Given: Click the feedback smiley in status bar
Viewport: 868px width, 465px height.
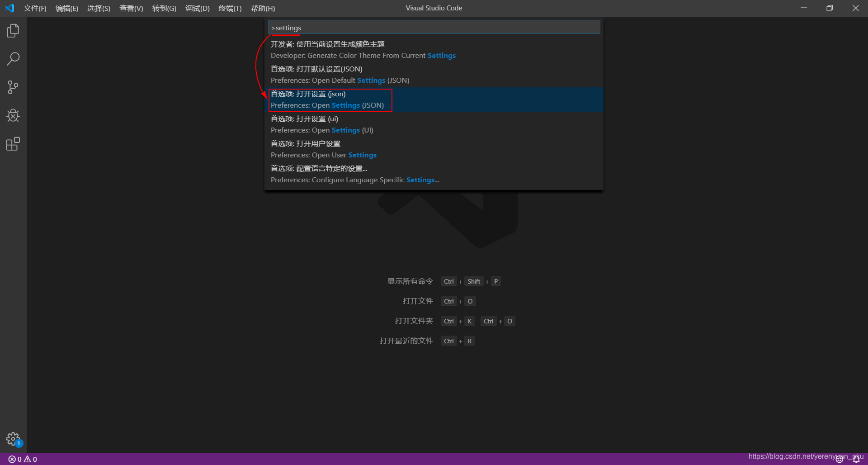Looking at the screenshot, I should coord(840,459).
